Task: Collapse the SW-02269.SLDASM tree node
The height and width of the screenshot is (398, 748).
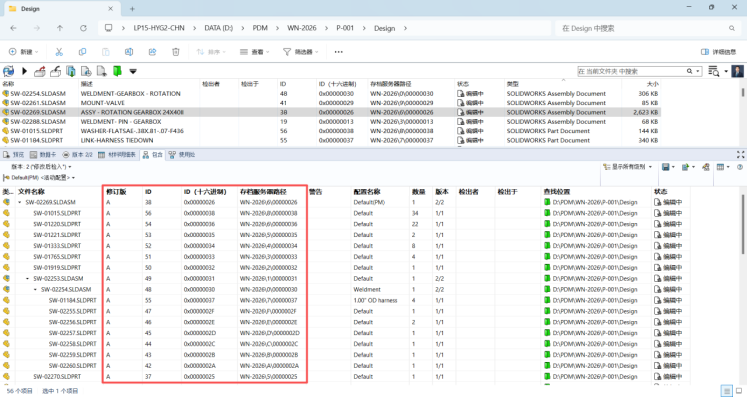Action: point(20,202)
